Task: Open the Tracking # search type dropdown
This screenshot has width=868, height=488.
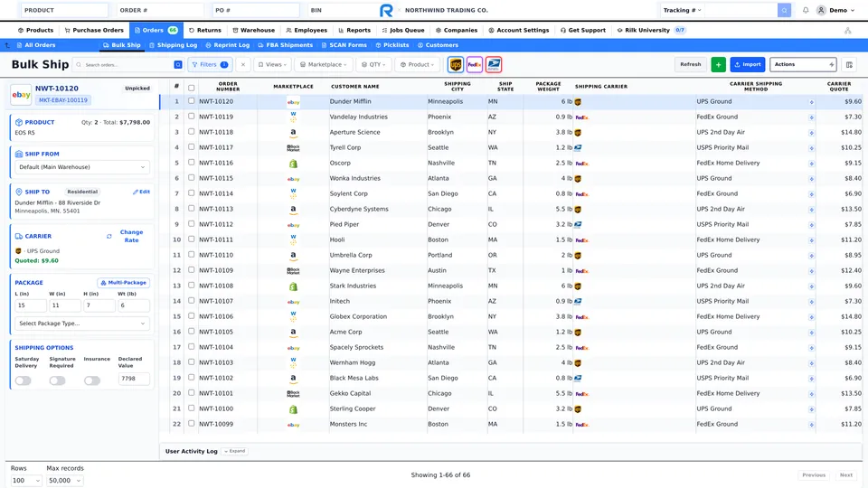Action: point(683,10)
